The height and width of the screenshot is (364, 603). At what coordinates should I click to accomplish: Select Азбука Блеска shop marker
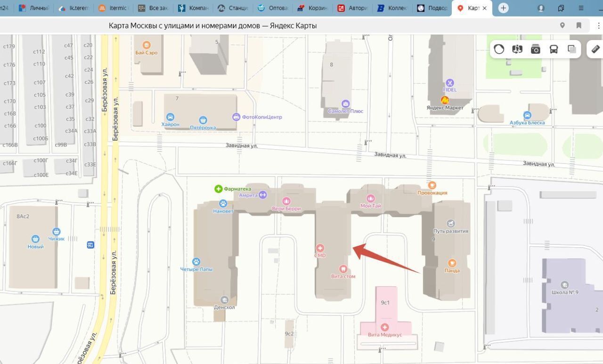pos(527,115)
